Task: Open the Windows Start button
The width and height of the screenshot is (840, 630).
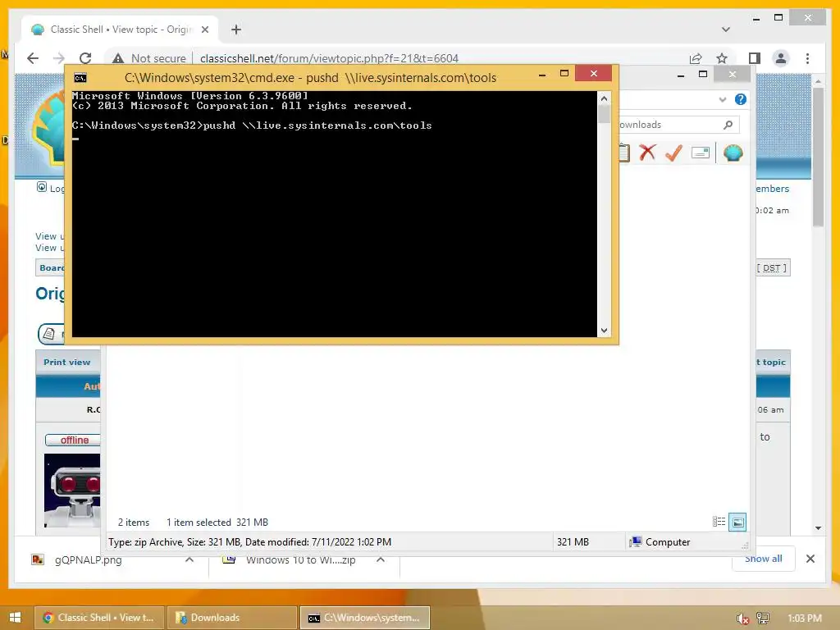Action: pos(15,617)
